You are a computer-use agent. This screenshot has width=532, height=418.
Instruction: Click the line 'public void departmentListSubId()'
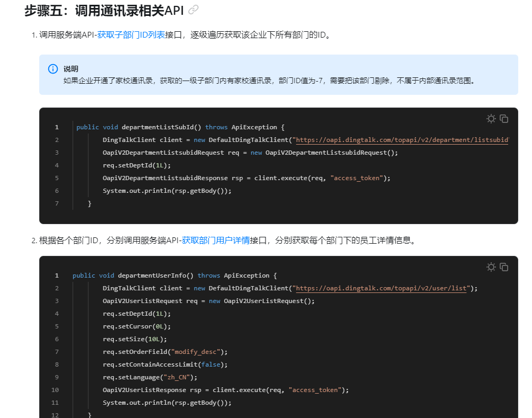coord(180,127)
